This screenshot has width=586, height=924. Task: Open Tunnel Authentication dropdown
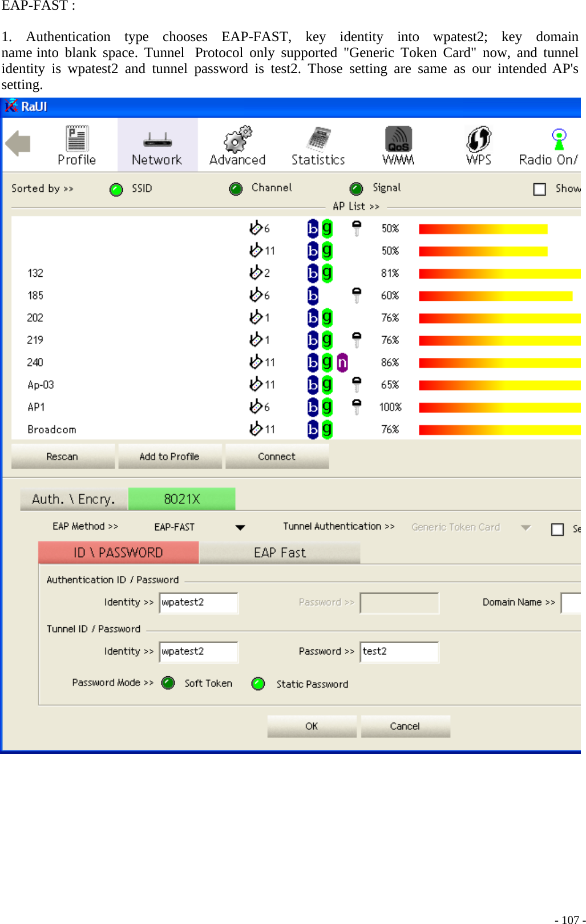coord(526,527)
